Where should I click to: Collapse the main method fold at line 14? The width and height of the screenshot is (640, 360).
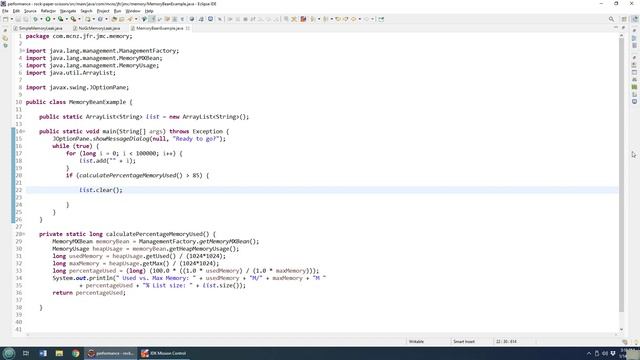coord(24,131)
